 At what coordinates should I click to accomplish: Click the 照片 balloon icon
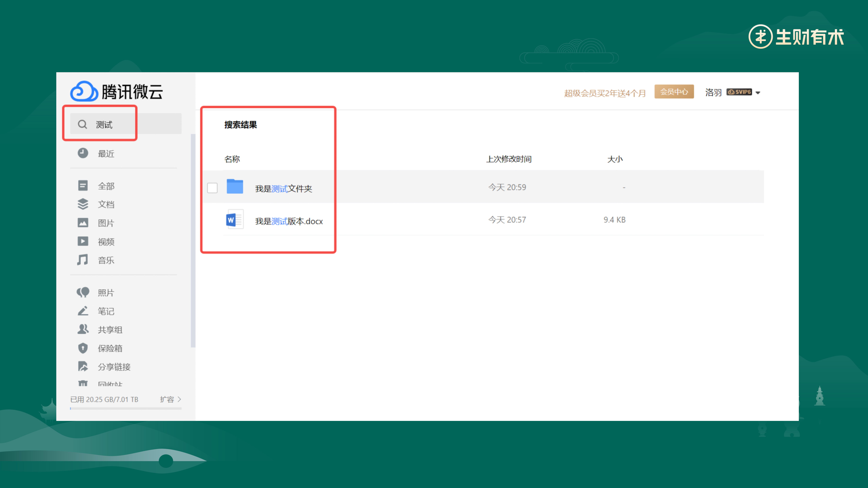tap(83, 292)
